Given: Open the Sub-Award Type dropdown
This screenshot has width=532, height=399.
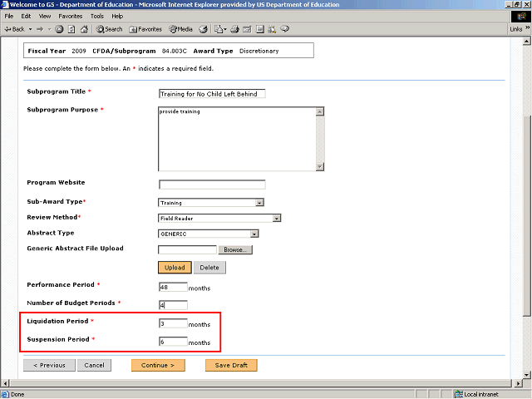Looking at the screenshot, I should (x=211, y=203).
